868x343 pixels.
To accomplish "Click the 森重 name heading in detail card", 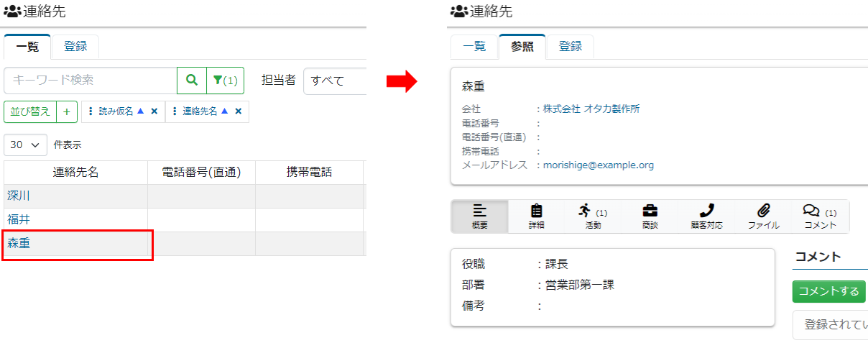I will click(474, 86).
